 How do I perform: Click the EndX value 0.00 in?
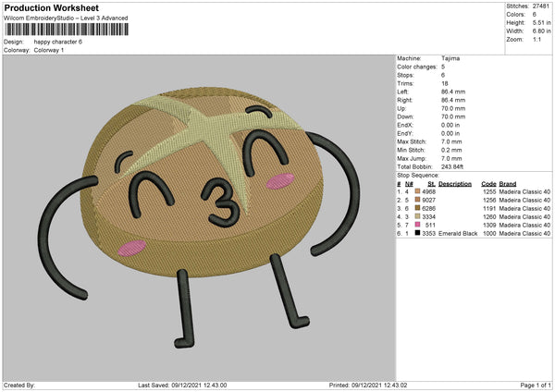pos(450,125)
